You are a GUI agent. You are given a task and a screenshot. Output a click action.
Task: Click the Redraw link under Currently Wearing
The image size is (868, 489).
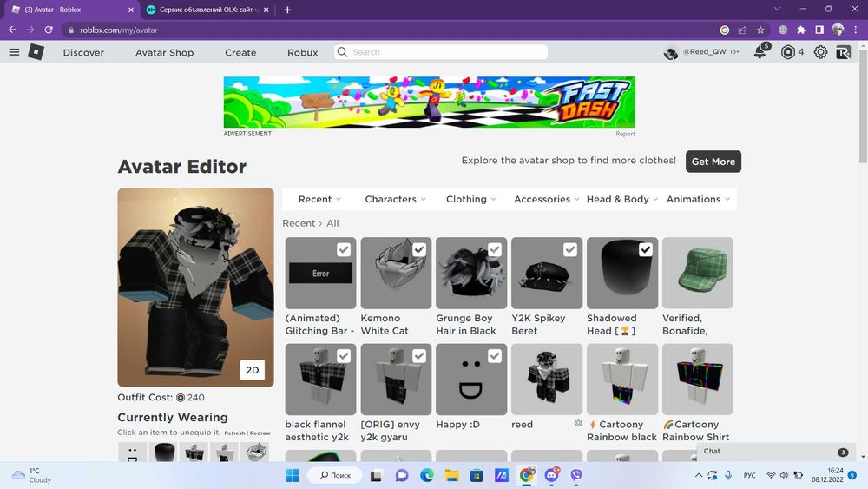click(260, 433)
